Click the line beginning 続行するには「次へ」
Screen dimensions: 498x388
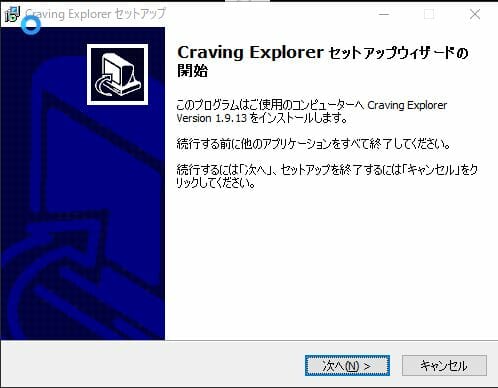coord(327,170)
